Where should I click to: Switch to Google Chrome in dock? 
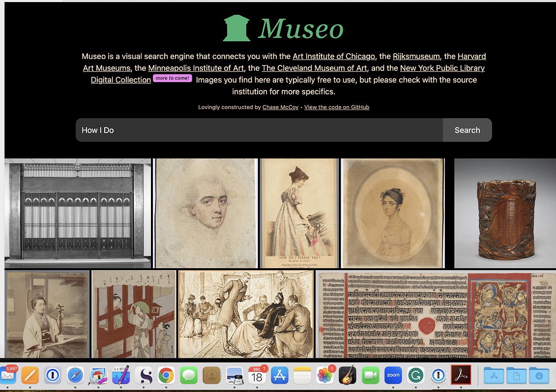(166, 375)
